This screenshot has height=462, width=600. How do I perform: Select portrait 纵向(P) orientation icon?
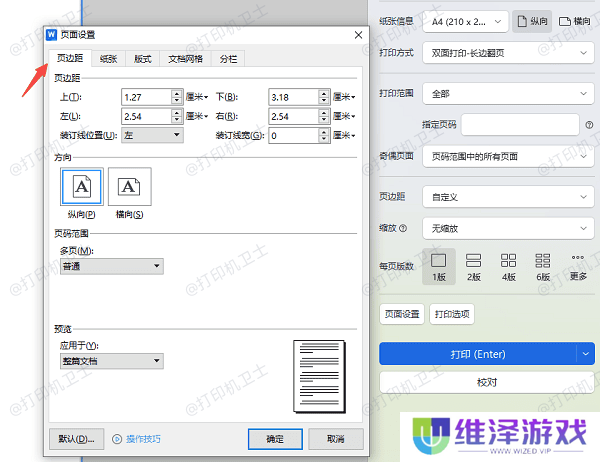point(82,187)
